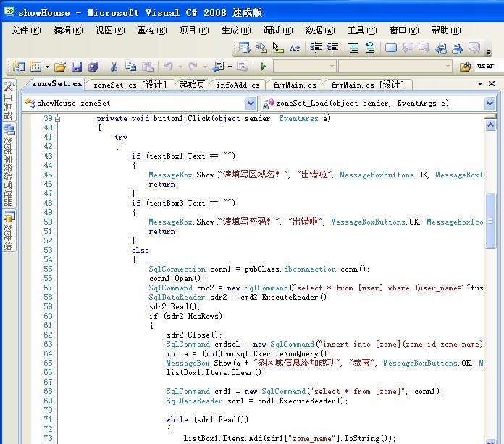Image resolution: width=504 pixels, height=444 pixels.
Task: Open the 调试(D) menu
Action: tap(278, 30)
